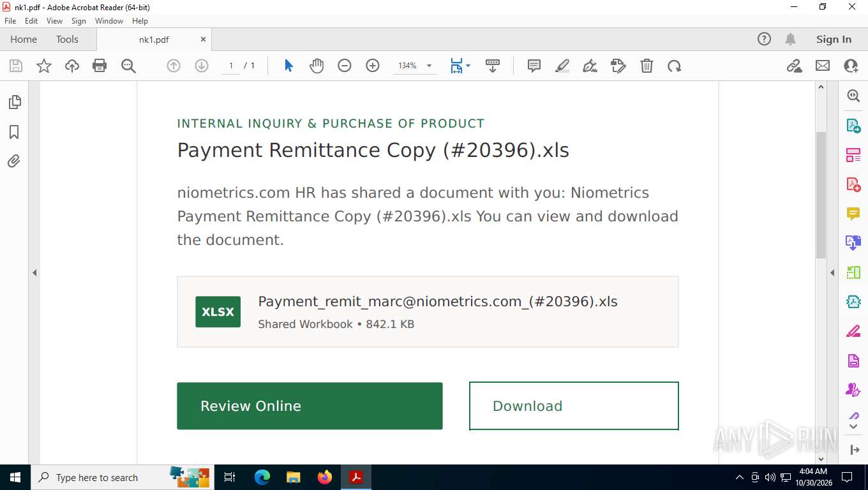Open the page thumbnails panel
This screenshot has width=868, height=490.
pos(14,102)
